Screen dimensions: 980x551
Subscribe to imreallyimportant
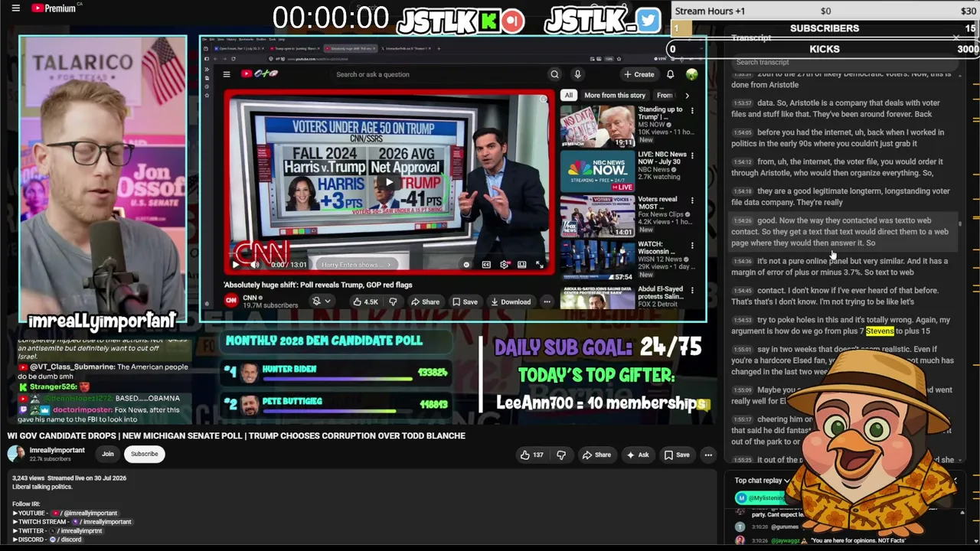(144, 454)
